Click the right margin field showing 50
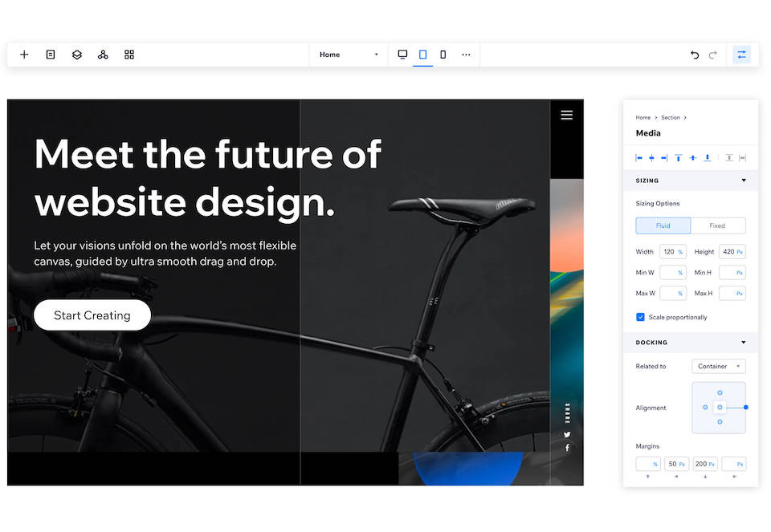This screenshot has height=532, width=771. click(676, 464)
